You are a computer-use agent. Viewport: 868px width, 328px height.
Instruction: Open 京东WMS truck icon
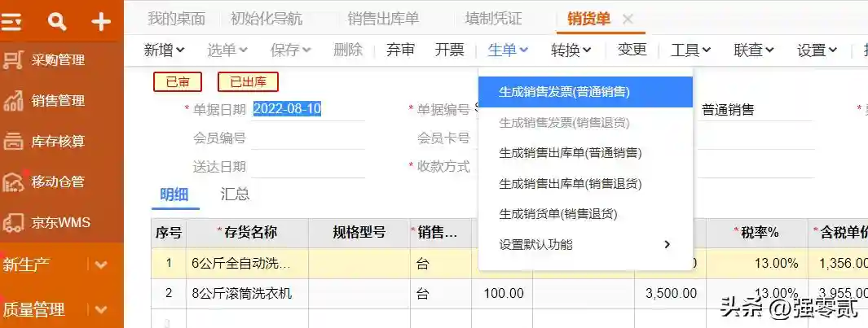pyautogui.click(x=14, y=222)
